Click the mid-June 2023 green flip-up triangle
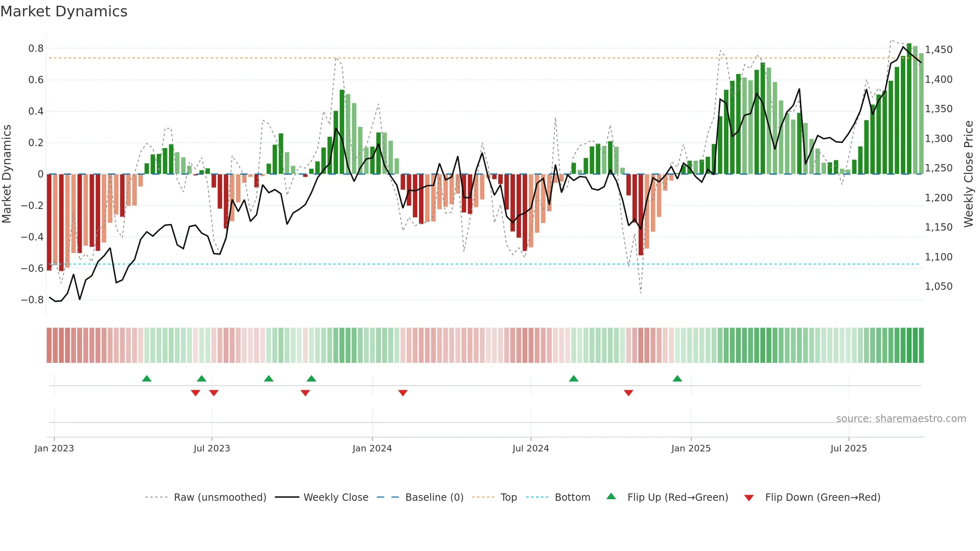 [x=202, y=378]
